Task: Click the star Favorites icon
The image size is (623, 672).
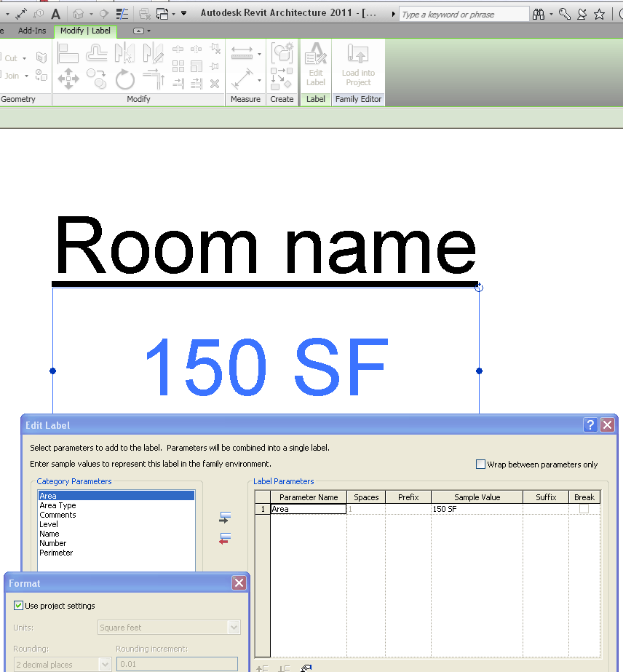Action: point(600,14)
